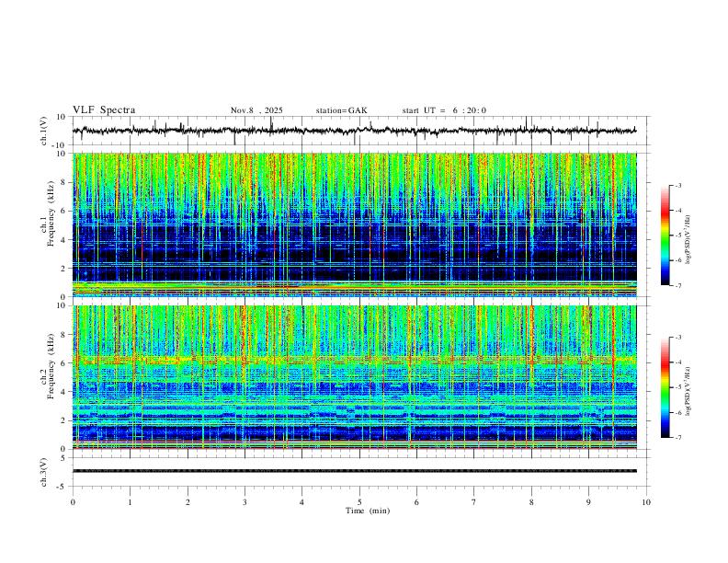Click the ch.1 voltage waveform trace
Viewport: 728px width, 563px height.
(x=354, y=131)
